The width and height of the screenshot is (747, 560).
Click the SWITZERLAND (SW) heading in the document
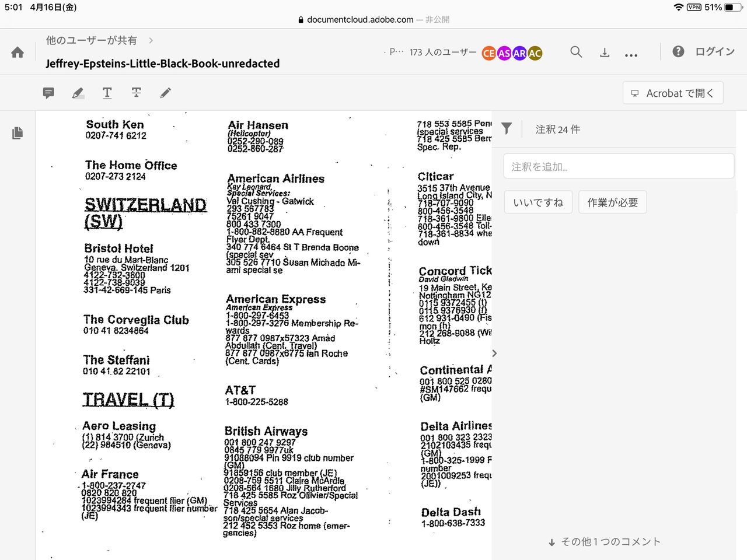click(x=145, y=212)
